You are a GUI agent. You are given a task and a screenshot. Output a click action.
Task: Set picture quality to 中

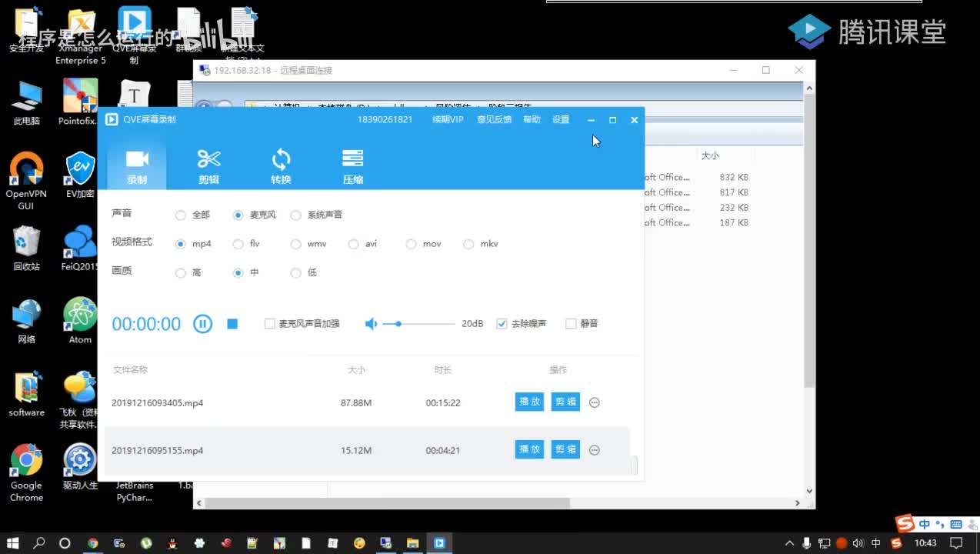(x=246, y=273)
